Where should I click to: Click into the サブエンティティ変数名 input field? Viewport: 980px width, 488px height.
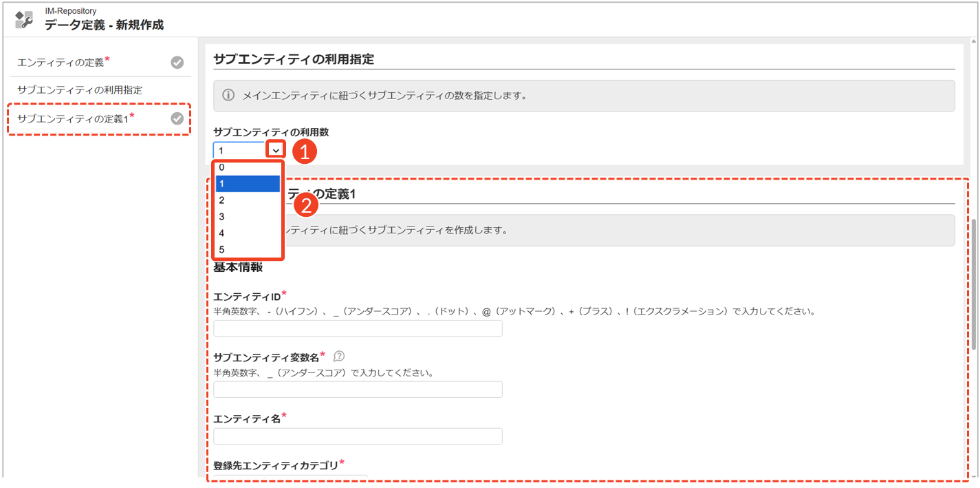pyautogui.click(x=358, y=390)
